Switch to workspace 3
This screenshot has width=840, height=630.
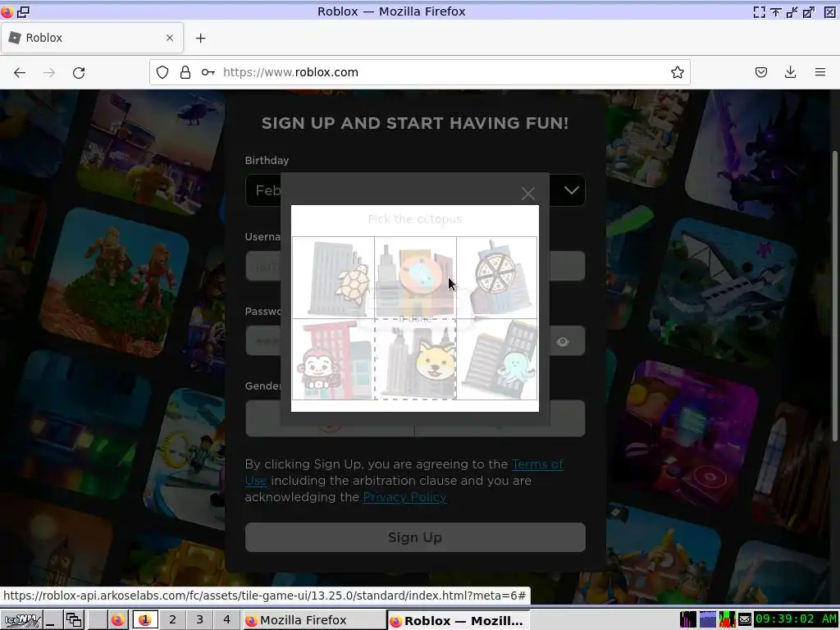pyautogui.click(x=199, y=620)
